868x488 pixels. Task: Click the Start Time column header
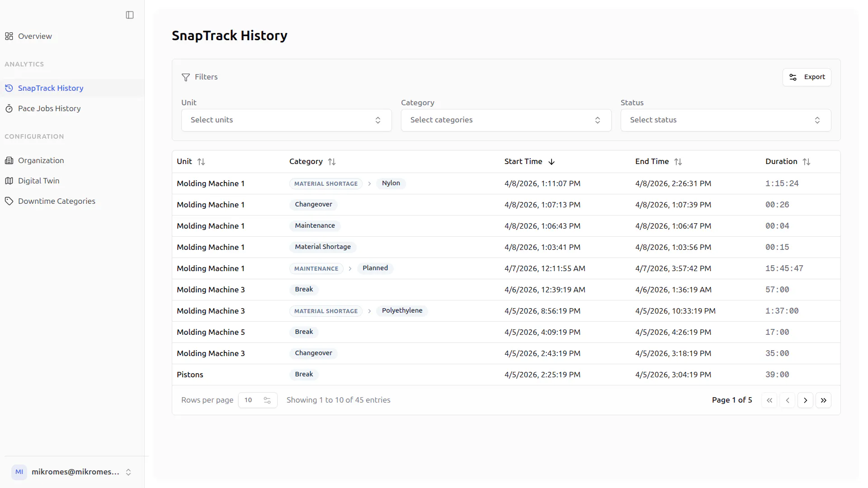point(523,162)
